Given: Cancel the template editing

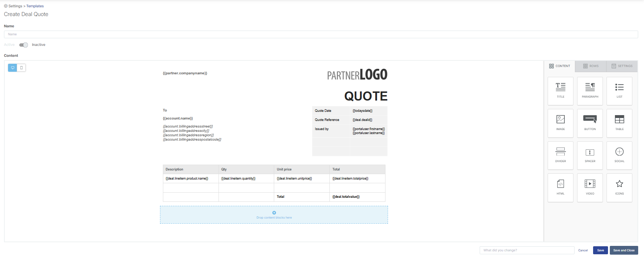Looking at the screenshot, I should (x=583, y=250).
